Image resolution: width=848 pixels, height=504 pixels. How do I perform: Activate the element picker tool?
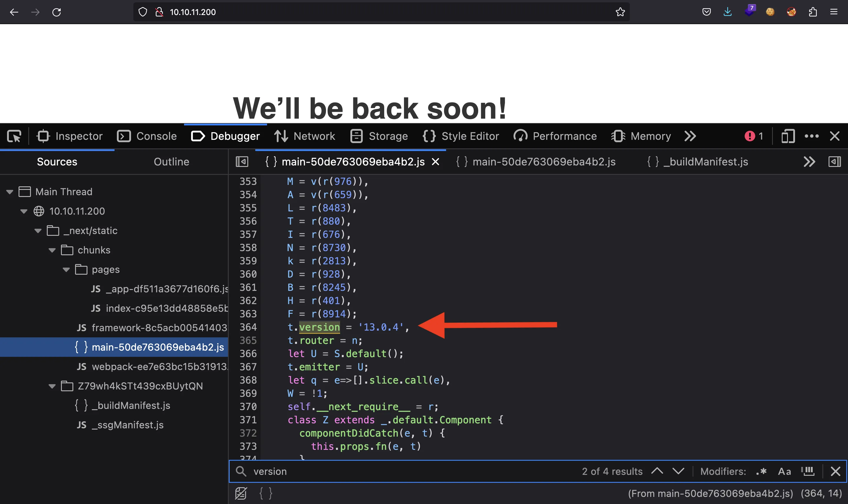point(14,136)
